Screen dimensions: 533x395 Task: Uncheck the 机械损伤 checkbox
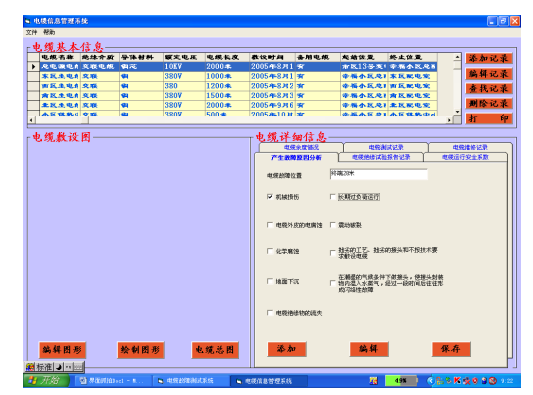270,196
